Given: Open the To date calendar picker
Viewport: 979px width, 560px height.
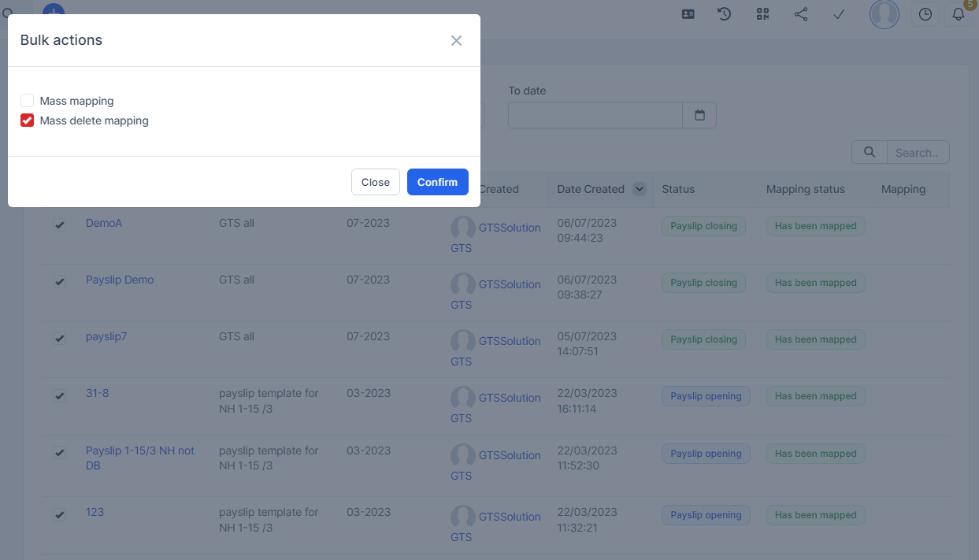Looking at the screenshot, I should coord(699,115).
